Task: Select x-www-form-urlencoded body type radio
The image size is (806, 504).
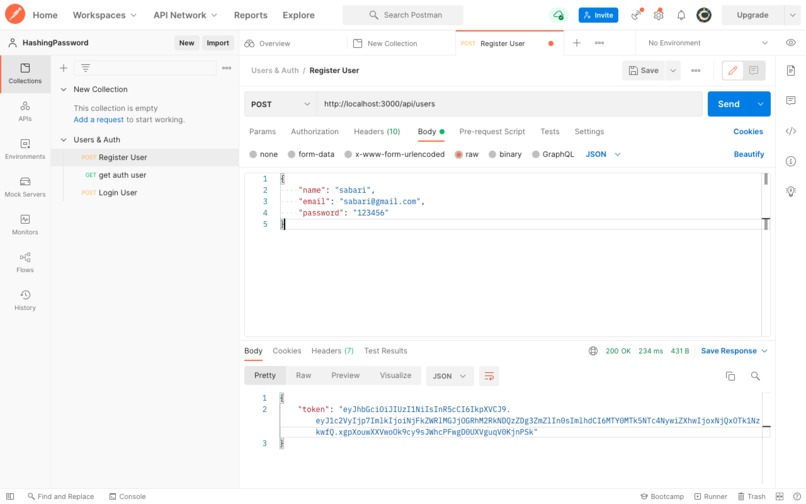Action: [x=348, y=154]
